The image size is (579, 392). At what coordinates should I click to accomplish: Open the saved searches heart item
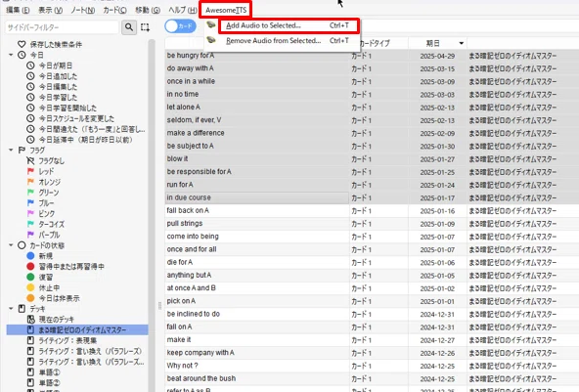coord(50,44)
